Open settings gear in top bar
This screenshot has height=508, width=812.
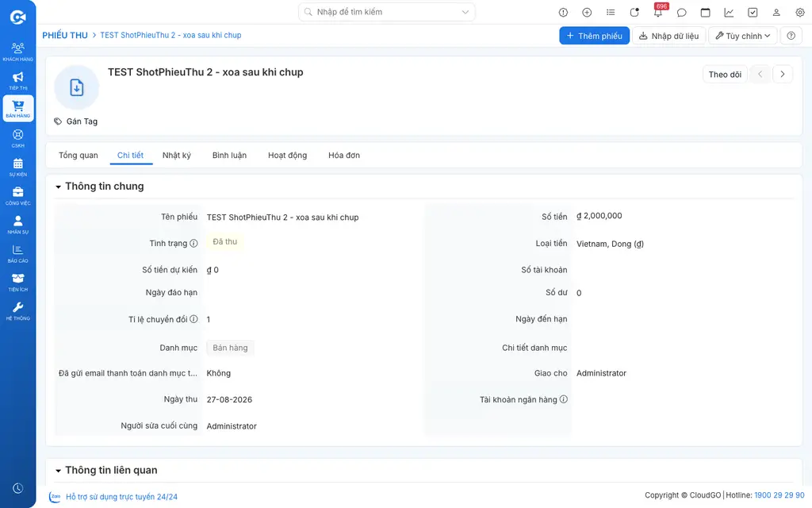(799, 13)
